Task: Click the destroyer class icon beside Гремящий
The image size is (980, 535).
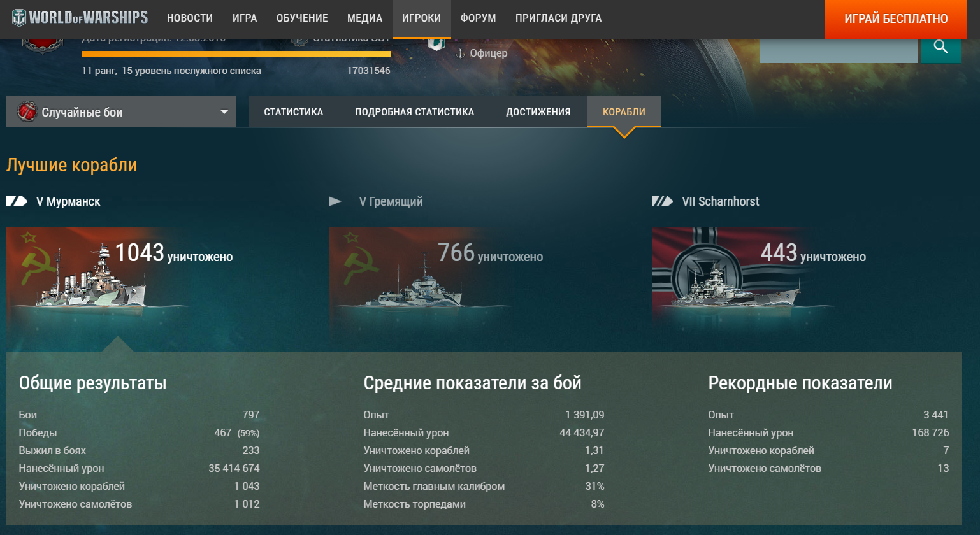Action: [335, 201]
